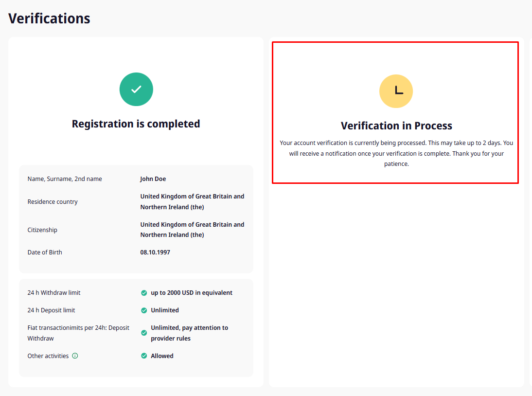Click the Name, Surname, 2nd name label
Viewport: 532px width, 396px height.
(65, 179)
